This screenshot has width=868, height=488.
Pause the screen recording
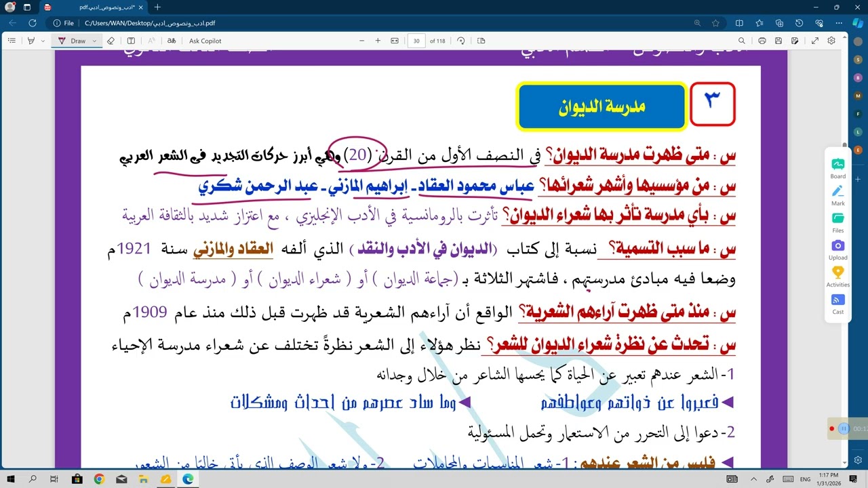844,428
